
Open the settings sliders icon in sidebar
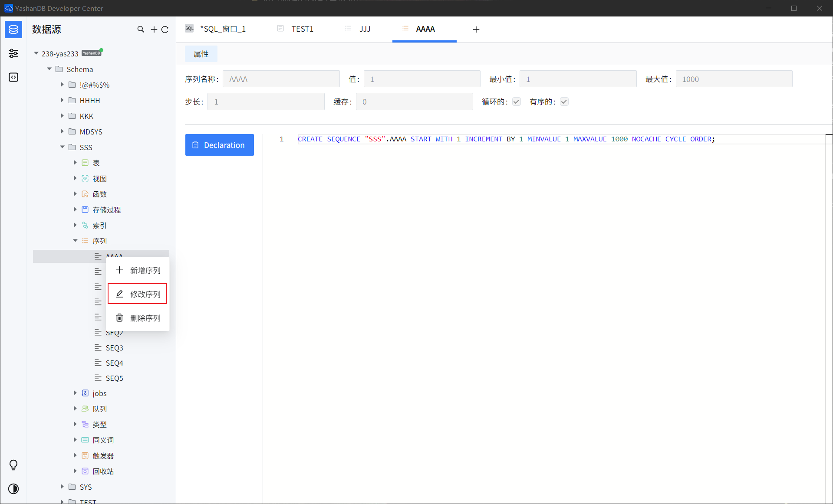(x=13, y=53)
